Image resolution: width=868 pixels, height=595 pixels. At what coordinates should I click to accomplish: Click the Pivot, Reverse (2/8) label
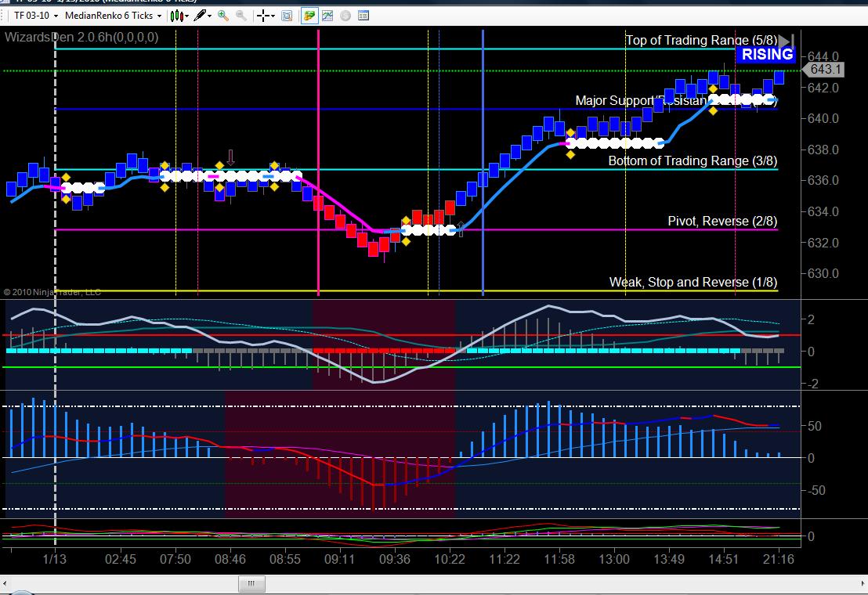coord(722,221)
